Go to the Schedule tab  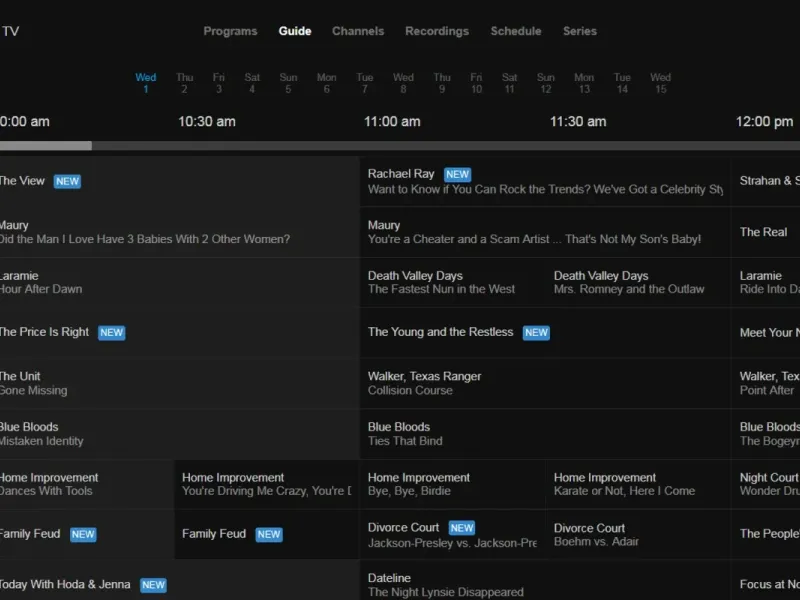pos(516,31)
